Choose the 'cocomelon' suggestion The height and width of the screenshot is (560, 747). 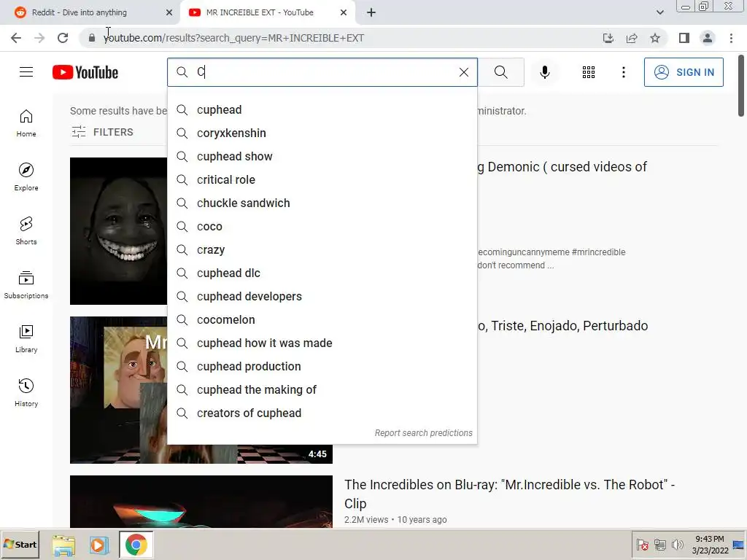pyautogui.click(x=322, y=320)
